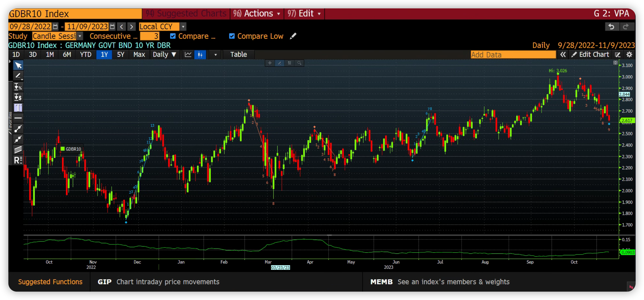Click the undo arrow button
Screen dimensions: 644x300
pos(612,27)
